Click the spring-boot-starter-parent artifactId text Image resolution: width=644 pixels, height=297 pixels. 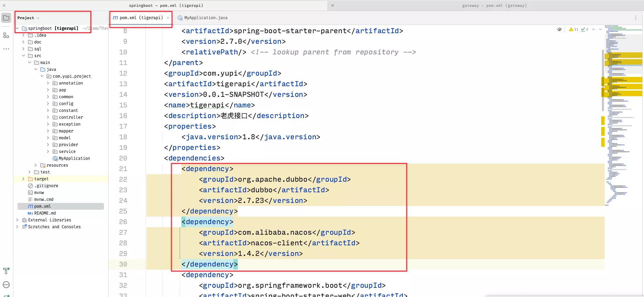point(290,31)
